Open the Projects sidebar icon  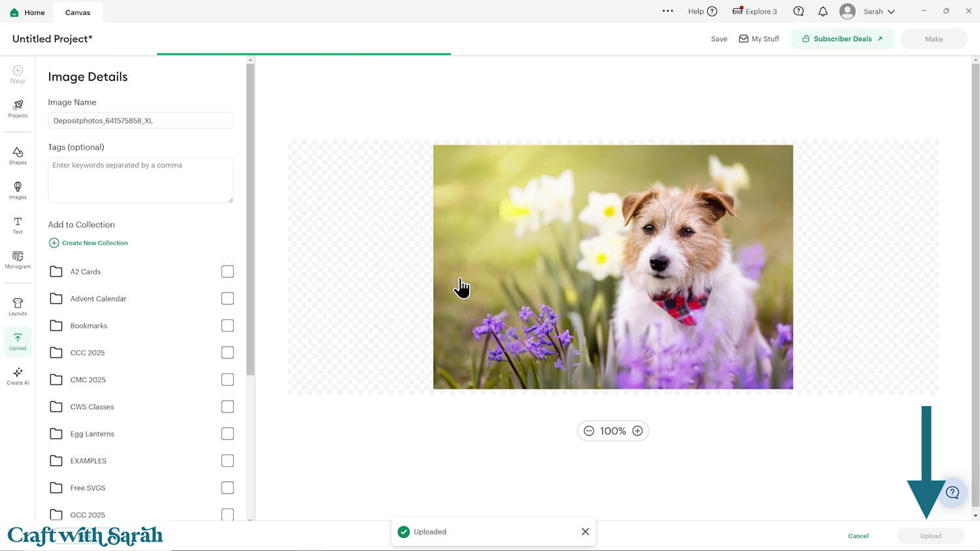click(18, 108)
